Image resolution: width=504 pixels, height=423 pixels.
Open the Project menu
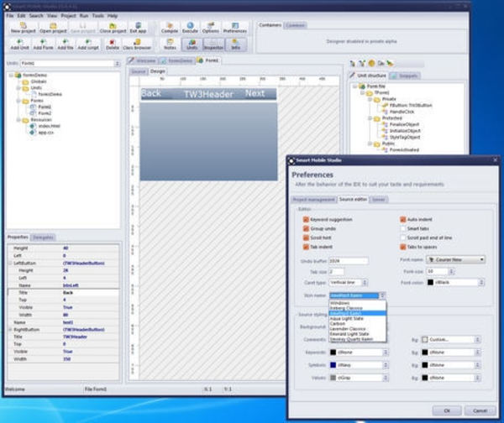(69, 15)
